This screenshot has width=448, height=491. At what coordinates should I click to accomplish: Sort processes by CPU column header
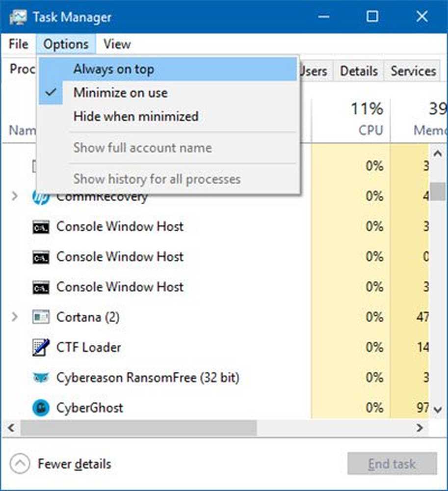tap(368, 119)
